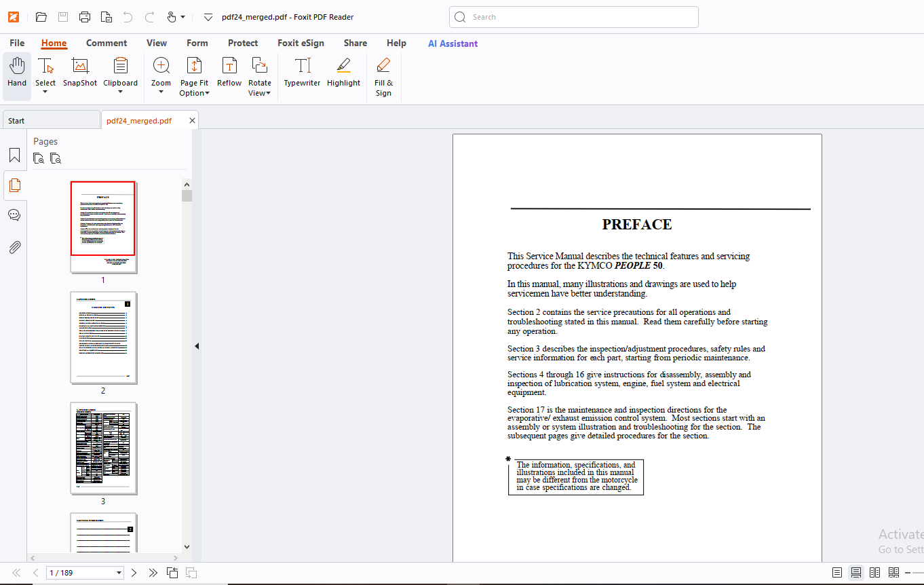
Task: Open the File menu
Action: pos(17,43)
